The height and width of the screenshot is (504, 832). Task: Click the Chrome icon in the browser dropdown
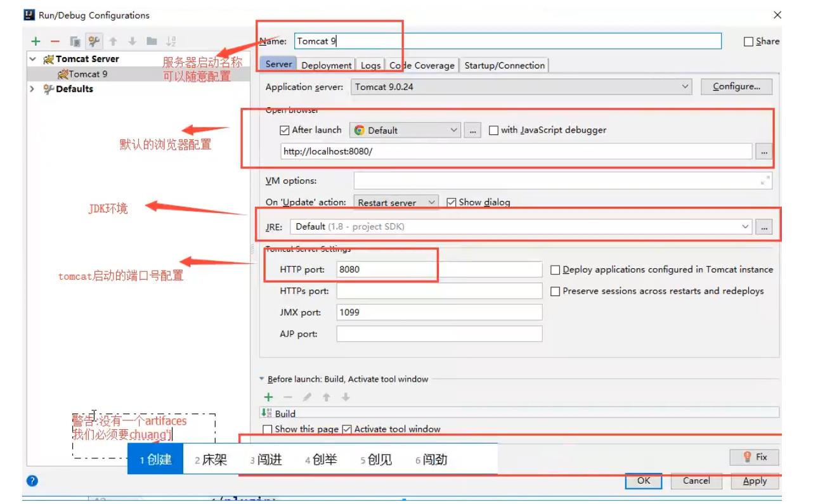360,130
